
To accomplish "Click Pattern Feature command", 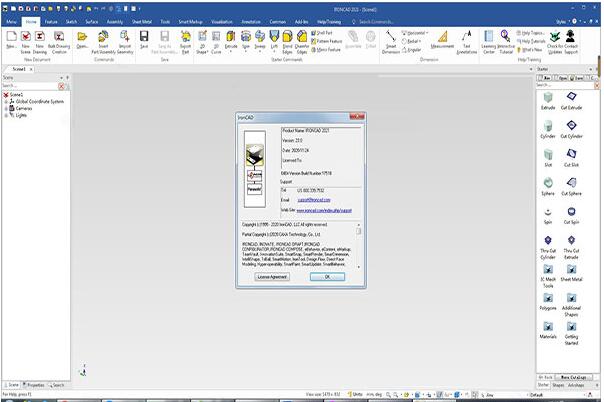I will pyautogui.click(x=326, y=41).
